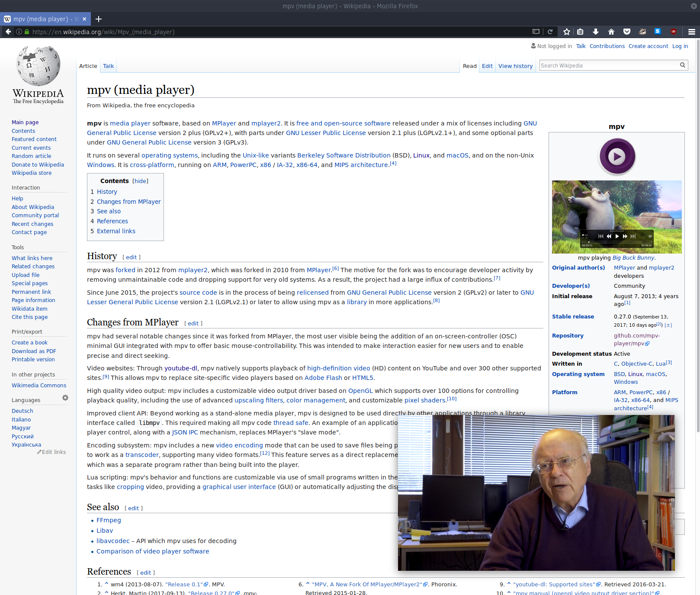Edit the Changes from MPlayer section
700x595 pixels.
click(x=193, y=323)
